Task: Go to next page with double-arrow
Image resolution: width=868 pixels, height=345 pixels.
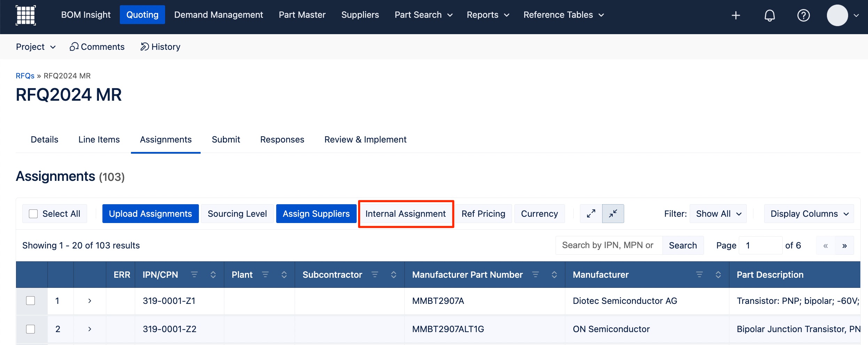Action: [844, 246]
